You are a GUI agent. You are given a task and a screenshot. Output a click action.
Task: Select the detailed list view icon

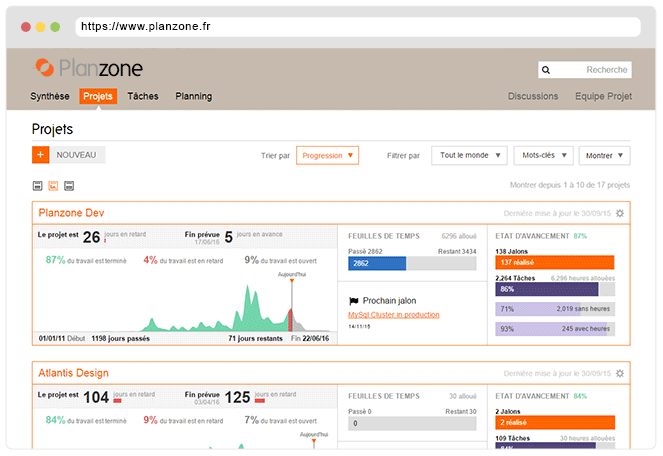pyautogui.click(x=69, y=186)
